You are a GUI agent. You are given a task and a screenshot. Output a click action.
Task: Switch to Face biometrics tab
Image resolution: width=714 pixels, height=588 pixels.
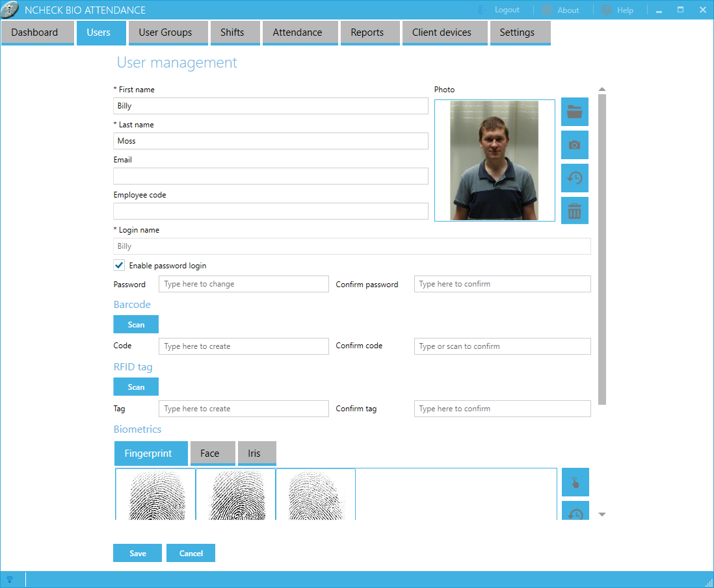[209, 454]
